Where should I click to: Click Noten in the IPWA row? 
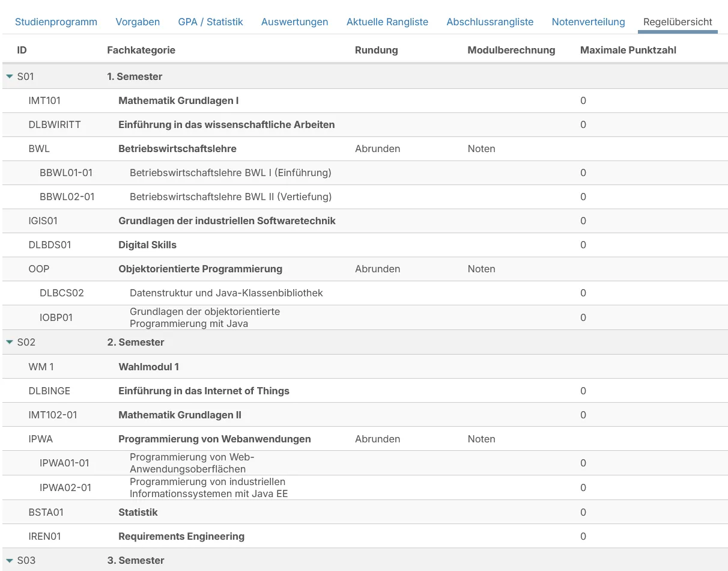coord(482,439)
